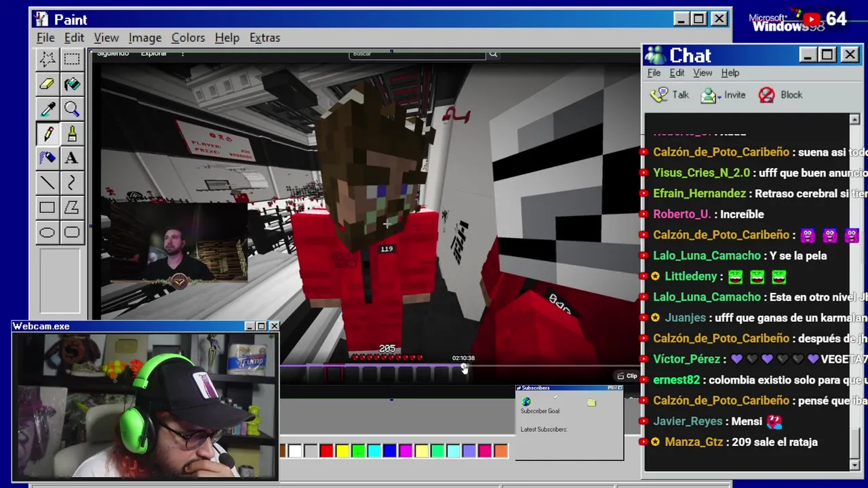Activate the Pick Color eyedropper tool

pos(47,109)
